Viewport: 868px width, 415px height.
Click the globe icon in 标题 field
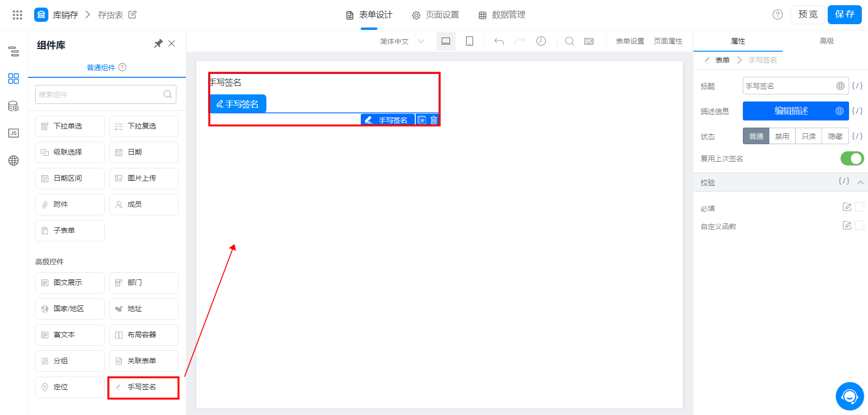tap(841, 86)
